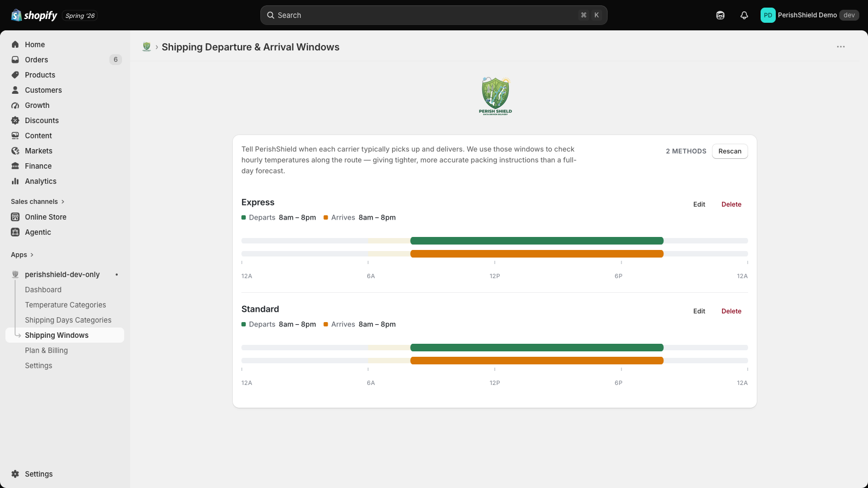Click the PerishShield breadcrumb shield icon
The image size is (868, 488).
coord(146,47)
